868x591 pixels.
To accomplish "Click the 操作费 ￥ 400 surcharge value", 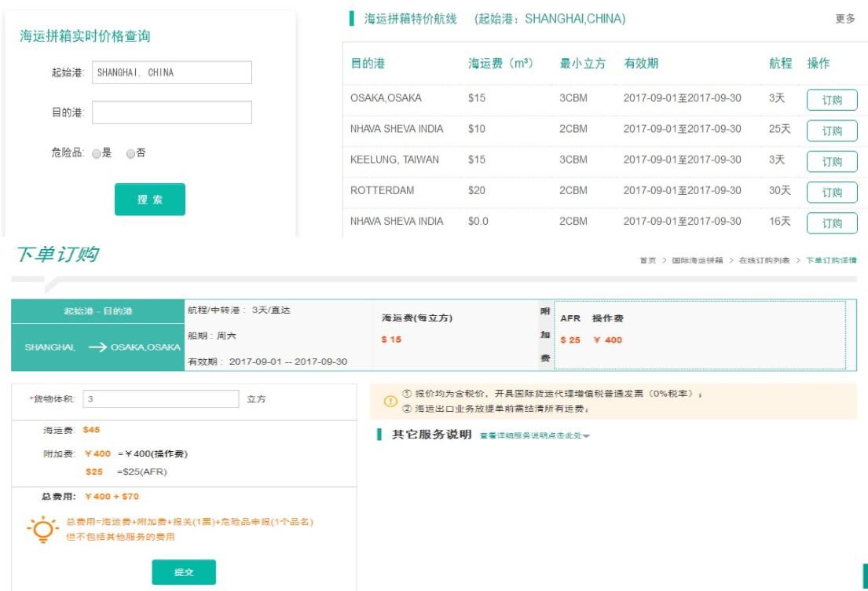I will [x=608, y=340].
